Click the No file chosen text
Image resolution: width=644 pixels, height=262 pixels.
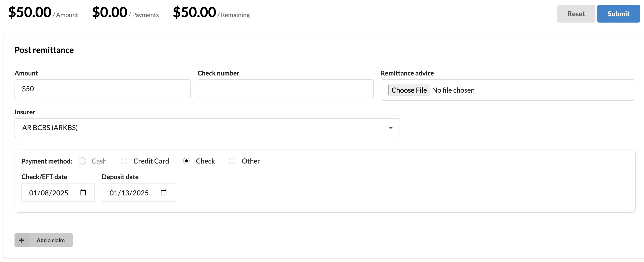[453, 90]
